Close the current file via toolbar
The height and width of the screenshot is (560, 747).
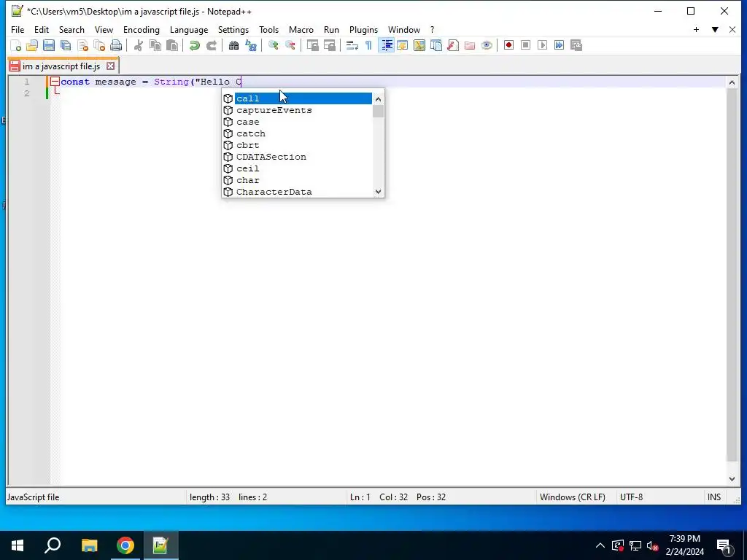coord(82,45)
